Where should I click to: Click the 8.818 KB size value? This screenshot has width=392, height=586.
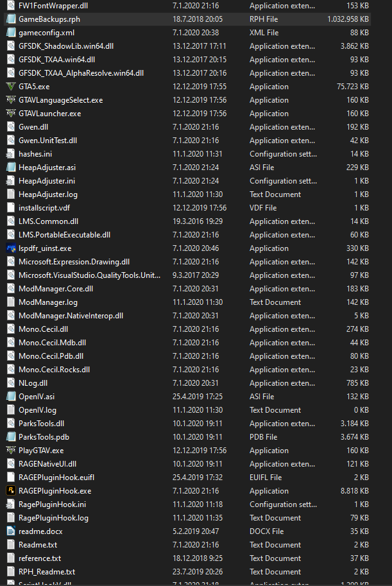pyautogui.click(x=355, y=491)
